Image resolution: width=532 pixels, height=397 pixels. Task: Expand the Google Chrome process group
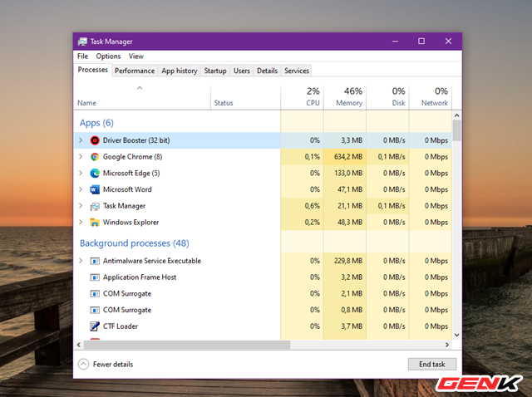[81, 156]
